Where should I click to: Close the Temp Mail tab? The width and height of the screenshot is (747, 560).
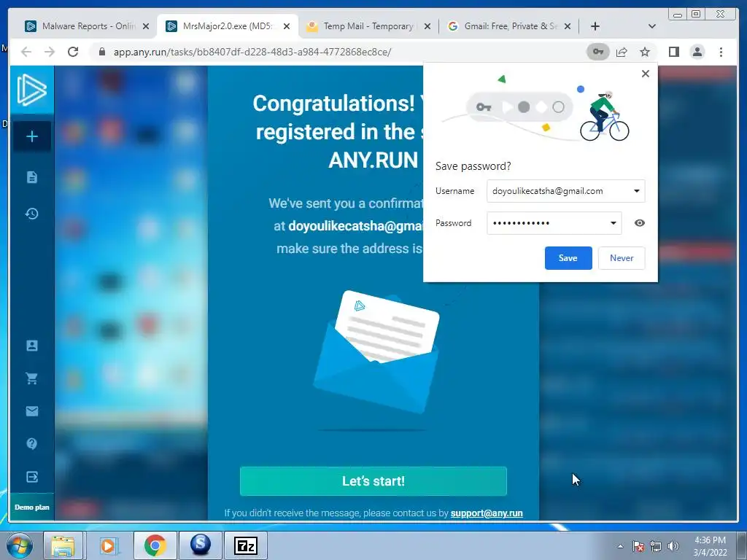427,26
